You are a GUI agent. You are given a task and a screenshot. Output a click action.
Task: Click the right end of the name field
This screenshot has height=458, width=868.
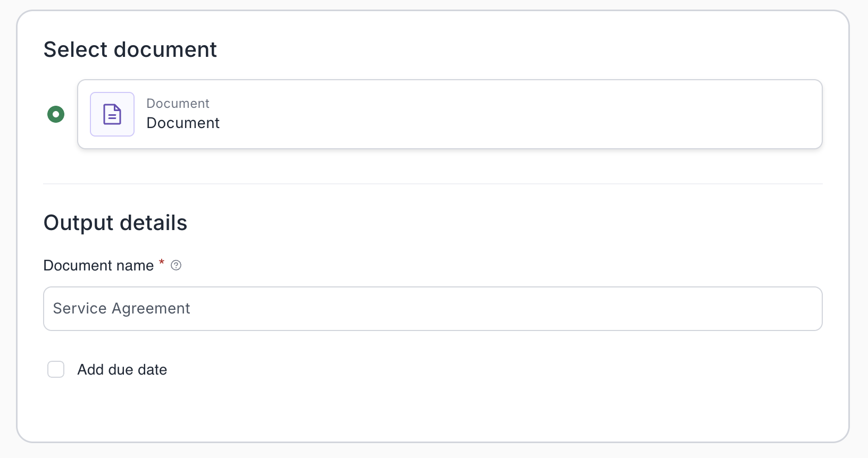click(x=798, y=309)
